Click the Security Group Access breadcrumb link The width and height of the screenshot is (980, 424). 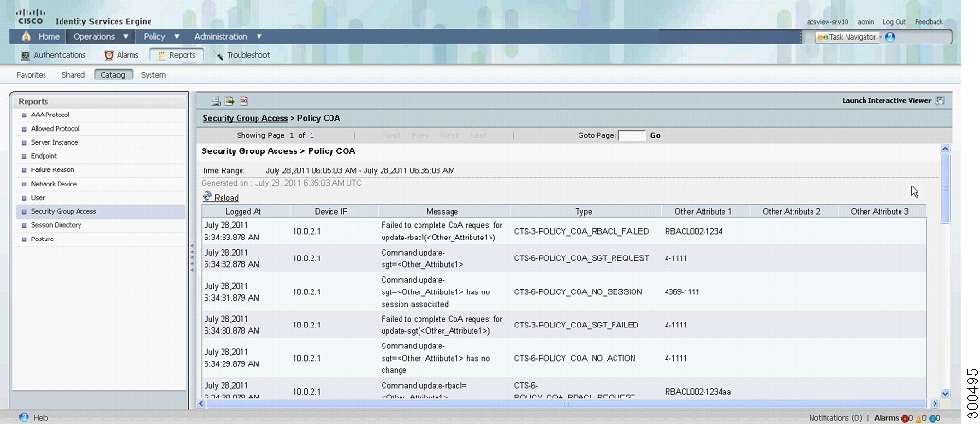(x=245, y=118)
